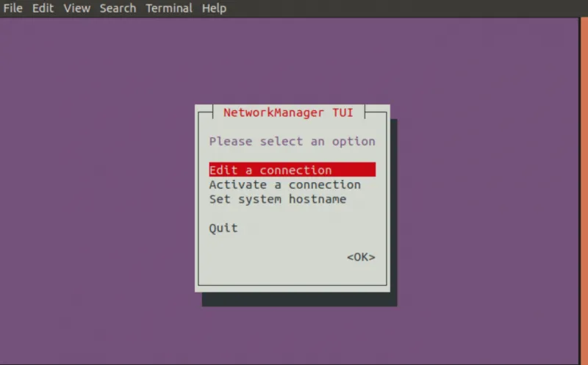Click the 'NetworkManager TUI' title text
Image resolution: width=588 pixels, height=365 pixels.
288,112
